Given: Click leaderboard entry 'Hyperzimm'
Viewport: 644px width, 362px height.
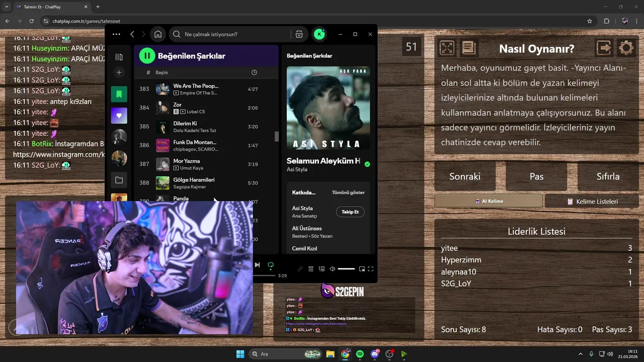Looking at the screenshot, I should (461, 260).
